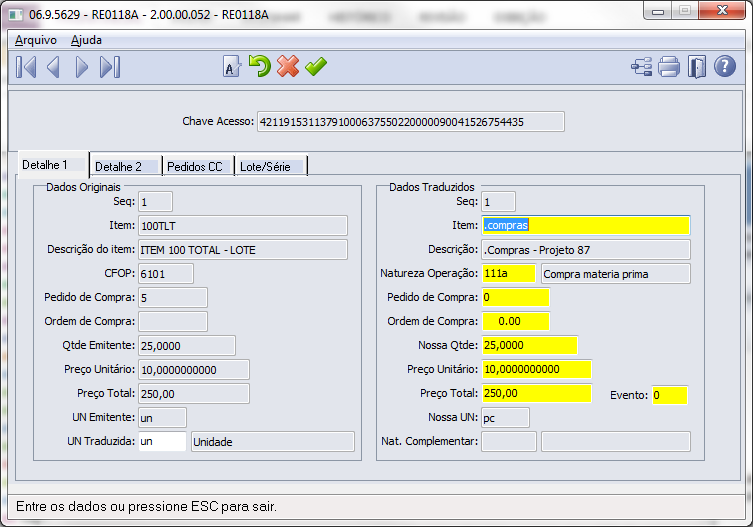
Task: Click the Natureza Operação field '111a'
Action: (x=509, y=273)
